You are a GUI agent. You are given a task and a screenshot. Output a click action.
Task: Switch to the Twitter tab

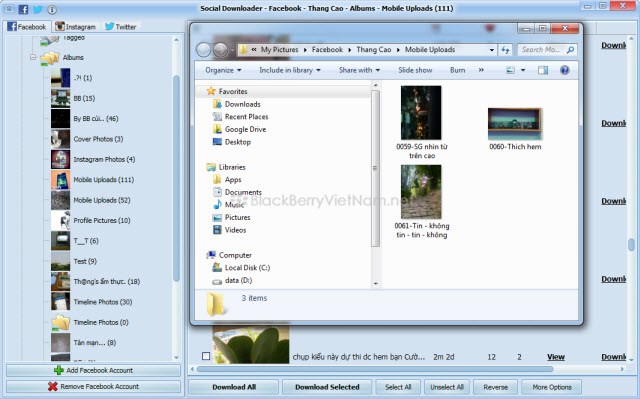click(120, 27)
